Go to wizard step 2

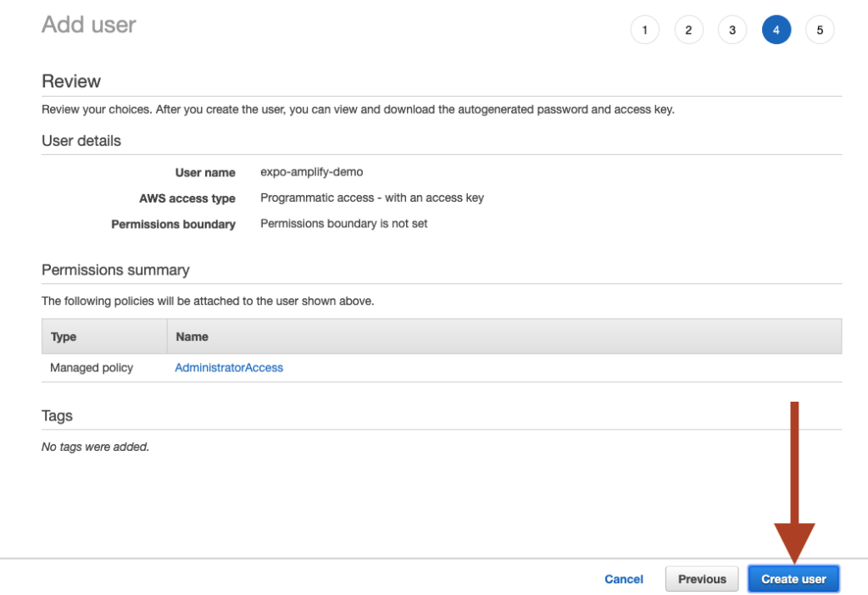688,30
